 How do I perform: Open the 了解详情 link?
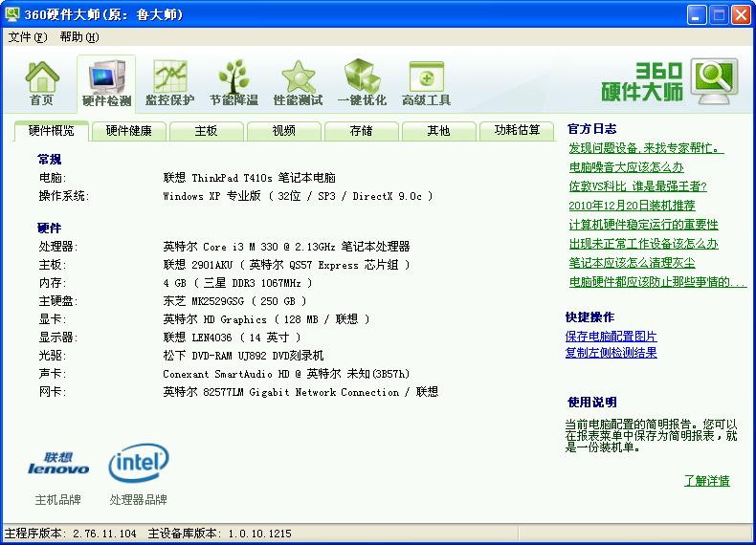tap(707, 480)
